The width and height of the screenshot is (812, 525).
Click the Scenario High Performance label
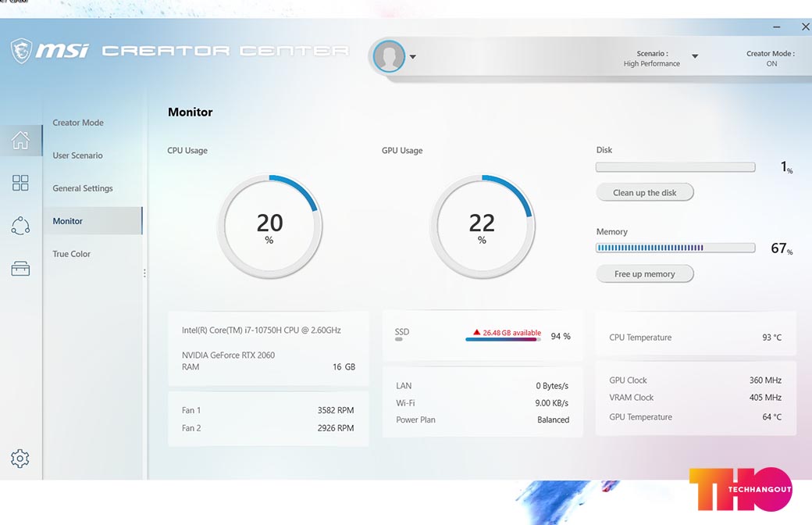(x=652, y=59)
